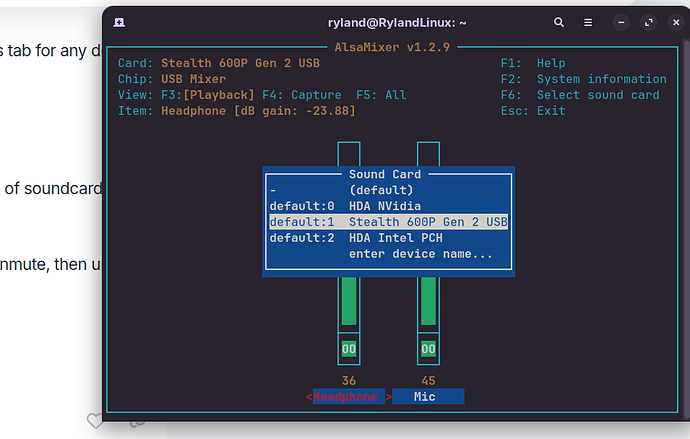Click the F3:[Playback] view label
This screenshot has height=439, width=690.
click(x=208, y=95)
